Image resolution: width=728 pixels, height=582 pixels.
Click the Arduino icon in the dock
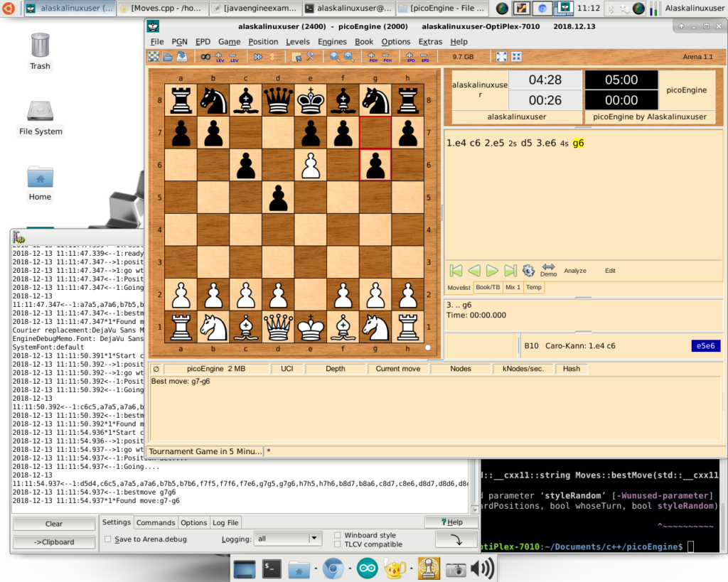pos(368,568)
